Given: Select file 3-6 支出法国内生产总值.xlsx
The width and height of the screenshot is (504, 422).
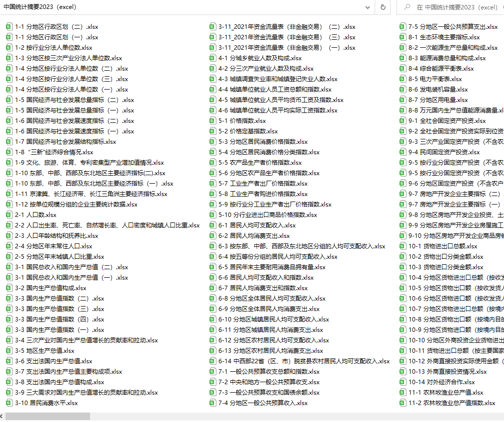Looking at the screenshot, I should [x=49, y=361].
